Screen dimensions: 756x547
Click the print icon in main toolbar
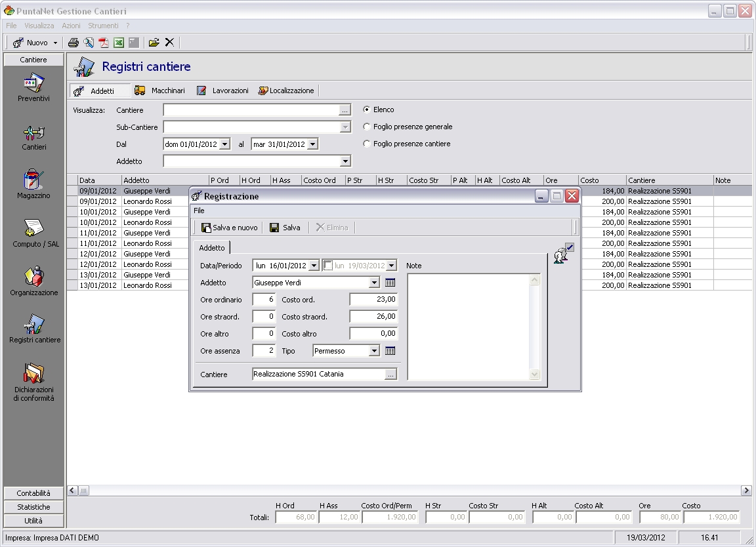[x=73, y=43]
